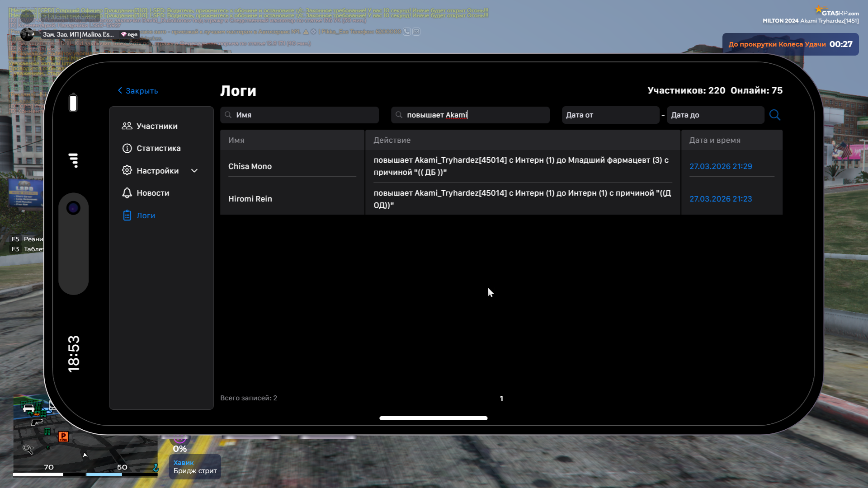This screenshot has width=868, height=488.
Task: Click the Новости bell icon
Action: click(x=127, y=193)
